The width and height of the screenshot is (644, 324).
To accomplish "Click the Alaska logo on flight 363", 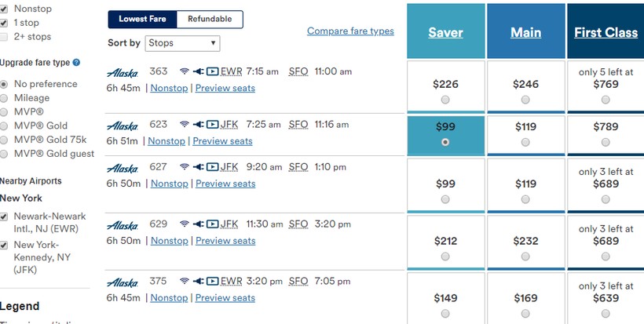I will pos(122,72).
